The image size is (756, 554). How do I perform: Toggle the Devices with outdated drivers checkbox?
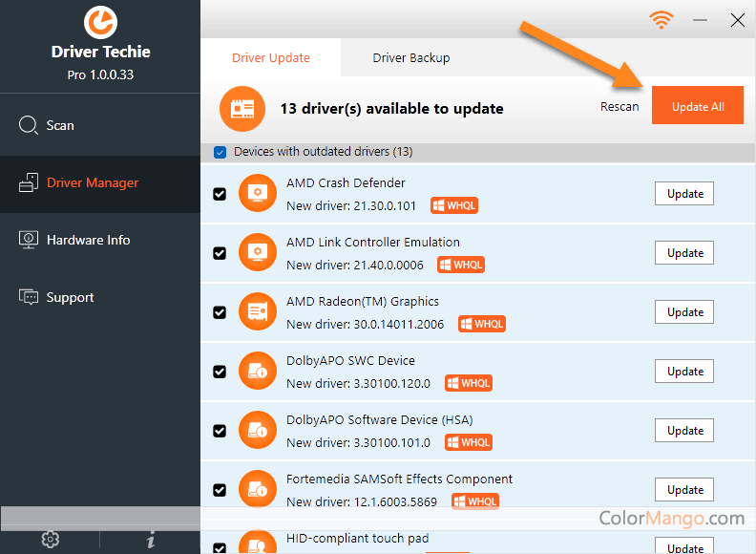click(x=220, y=152)
